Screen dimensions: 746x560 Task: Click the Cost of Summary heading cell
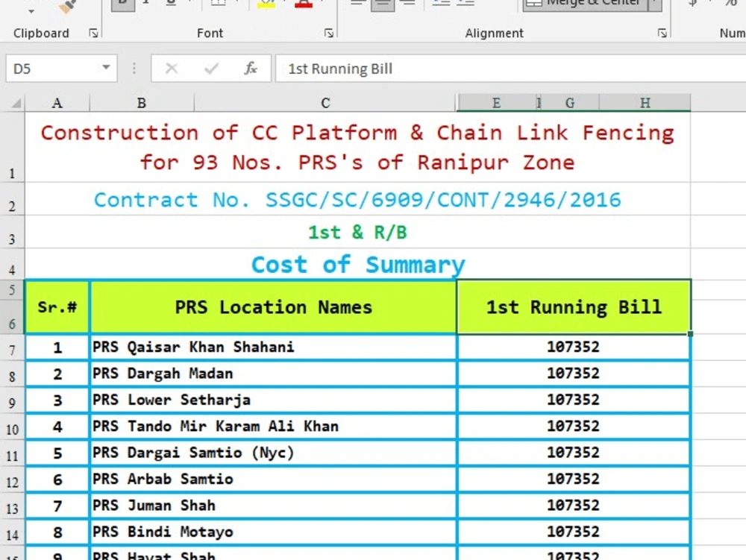357,264
